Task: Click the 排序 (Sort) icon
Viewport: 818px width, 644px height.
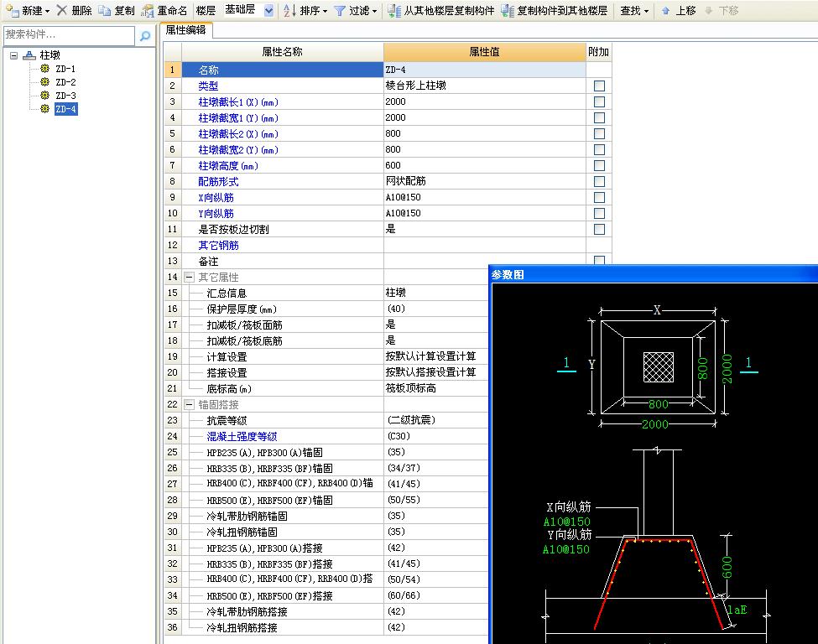Action: pyautogui.click(x=289, y=11)
